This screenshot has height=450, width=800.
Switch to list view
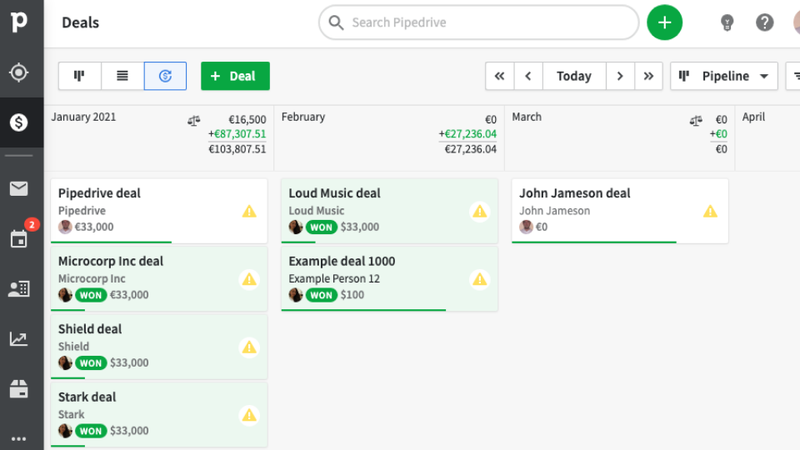122,76
